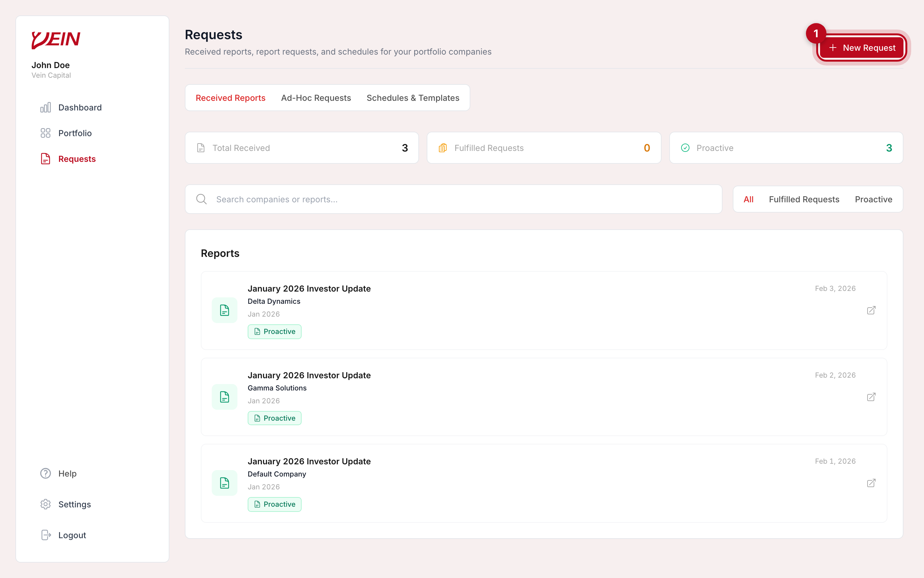Filter list by Proactive reports

click(x=873, y=199)
